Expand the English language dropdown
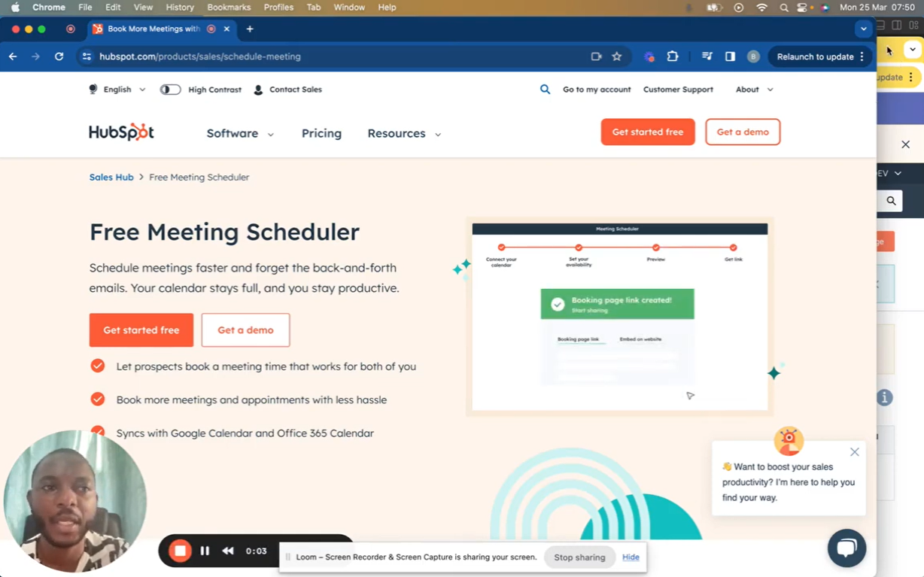 (117, 90)
